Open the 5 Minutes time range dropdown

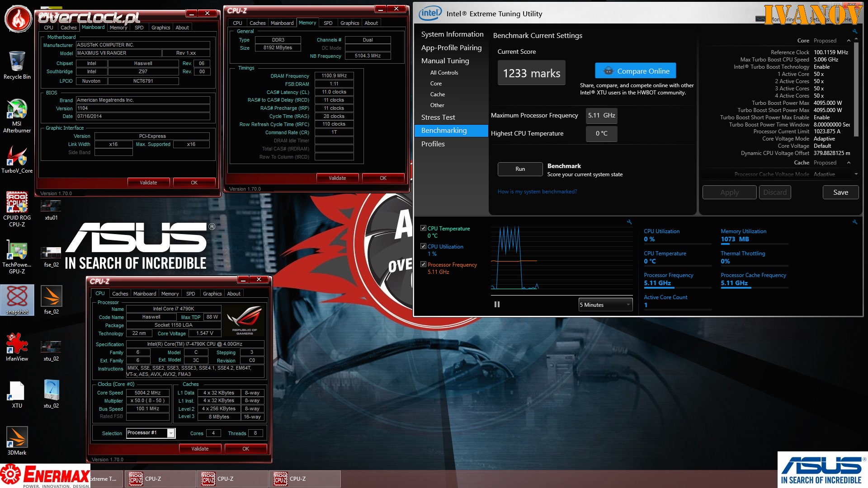coord(605,305)
